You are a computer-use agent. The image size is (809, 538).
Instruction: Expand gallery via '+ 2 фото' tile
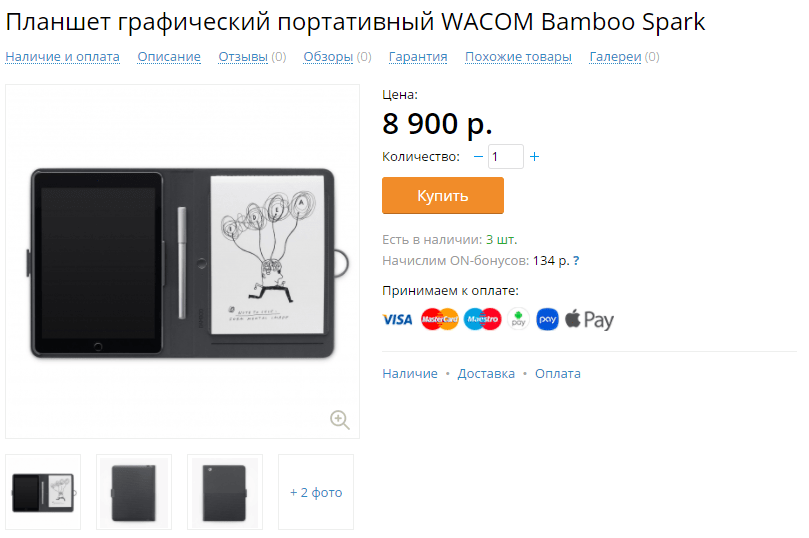tap(316, 492)
